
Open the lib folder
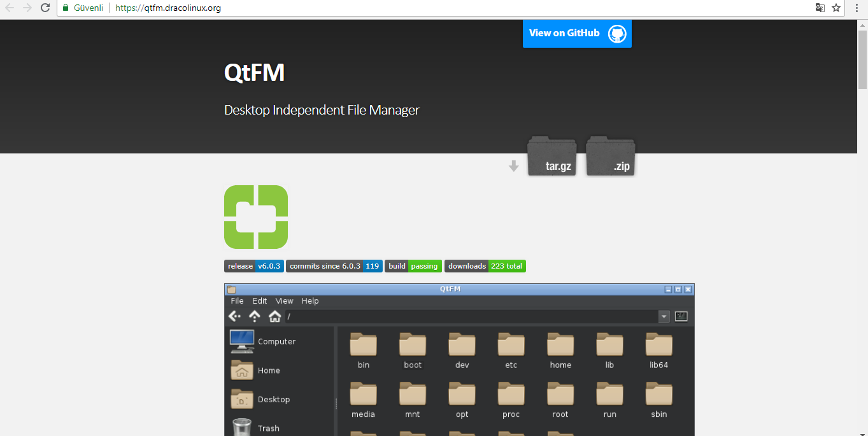pos(609,351)
